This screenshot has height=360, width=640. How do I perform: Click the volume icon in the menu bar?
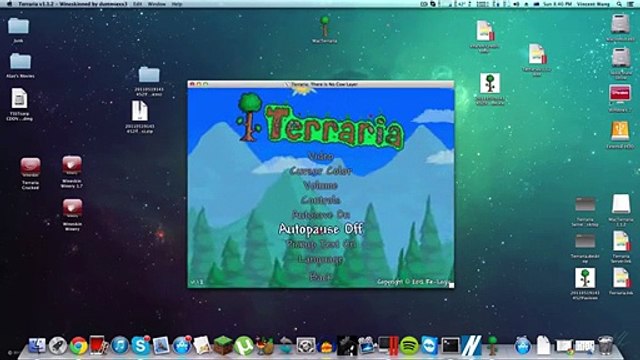[516, 4]
